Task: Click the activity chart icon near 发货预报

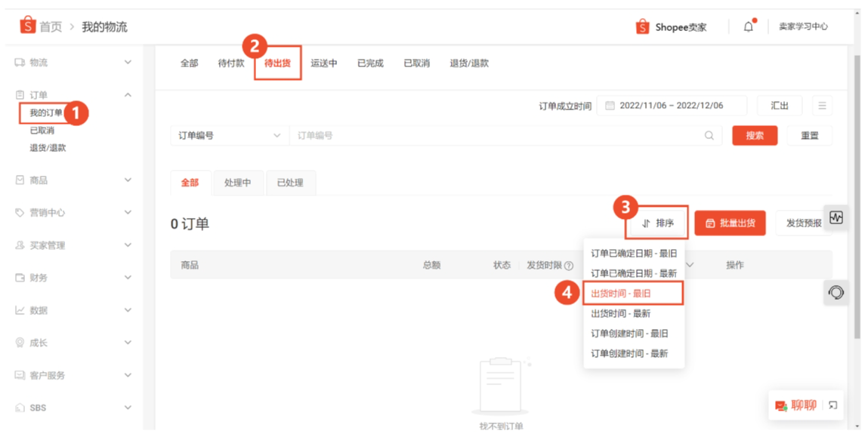Action: pos(835,218)
